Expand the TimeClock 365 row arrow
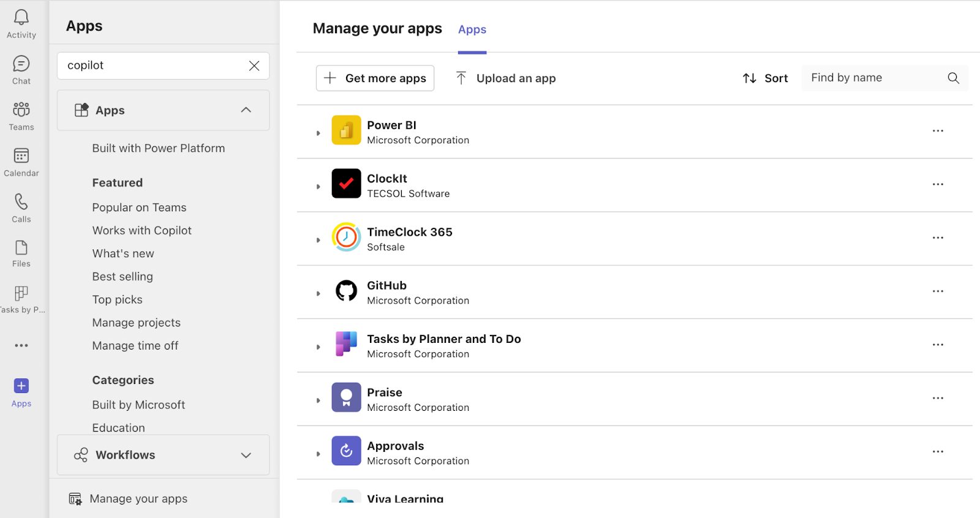980x518 pixels. tap(318, 240)
